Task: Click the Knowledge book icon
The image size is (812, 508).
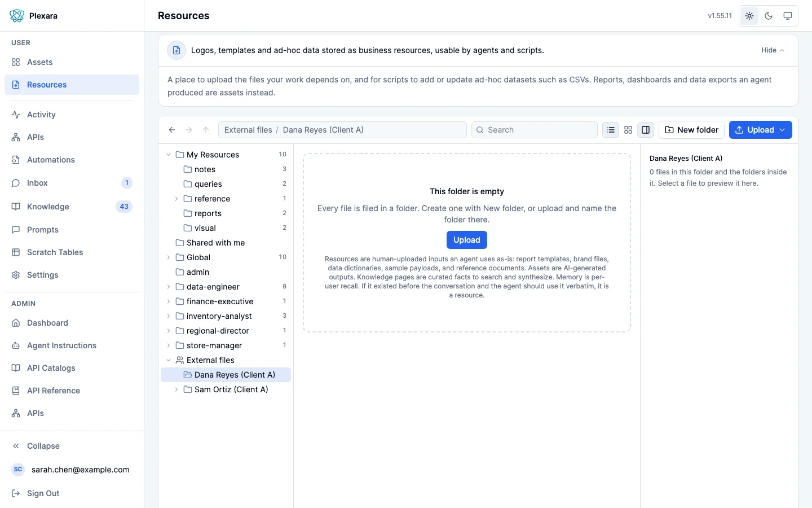Action: [x=16, y=207]
